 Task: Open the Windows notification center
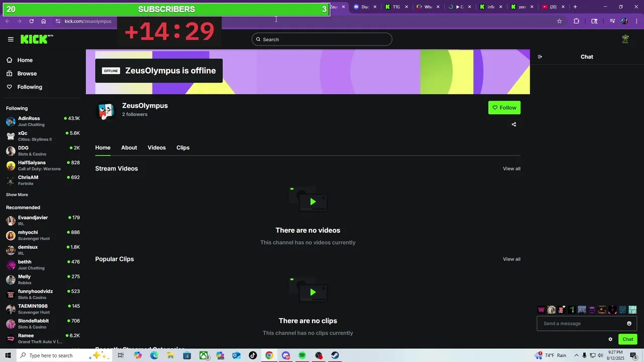633,355
